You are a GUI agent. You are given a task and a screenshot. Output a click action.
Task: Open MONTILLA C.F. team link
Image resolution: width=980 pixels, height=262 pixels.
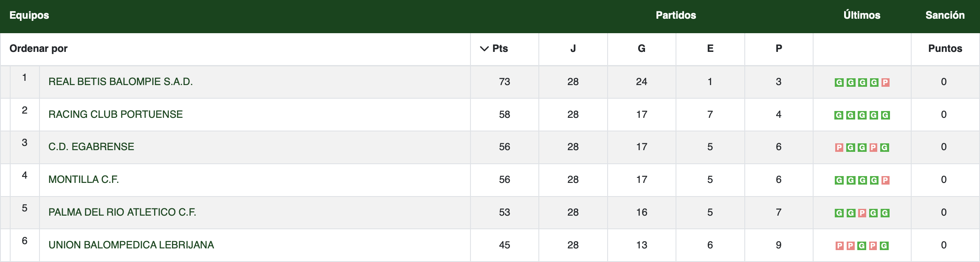[84, 179]
